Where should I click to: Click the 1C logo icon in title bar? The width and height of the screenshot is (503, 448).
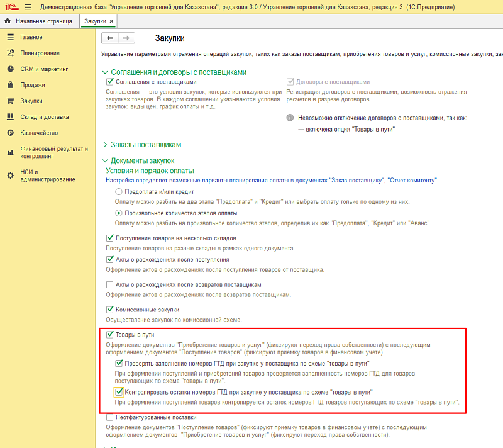pyautogui.click(x=12, y=7)
